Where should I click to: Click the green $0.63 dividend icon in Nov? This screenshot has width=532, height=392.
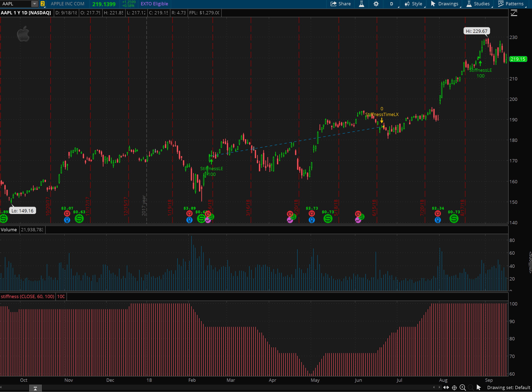(x=79, y=219)
